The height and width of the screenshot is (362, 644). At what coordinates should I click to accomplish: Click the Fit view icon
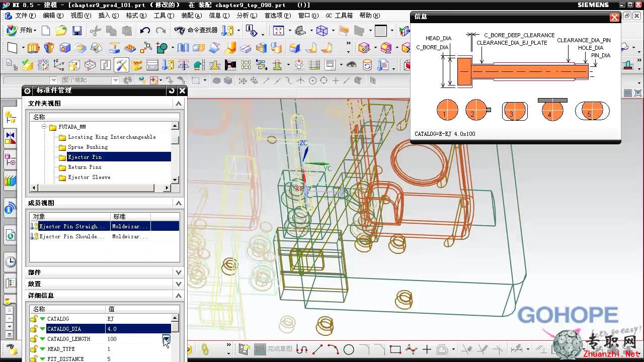point(278,31)
